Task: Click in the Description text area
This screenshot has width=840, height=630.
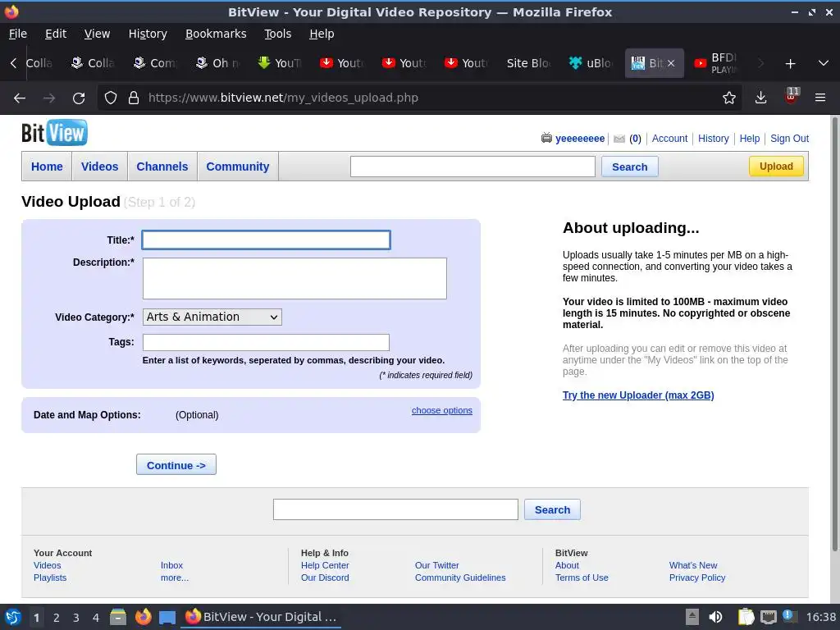Action: [294, 279]
